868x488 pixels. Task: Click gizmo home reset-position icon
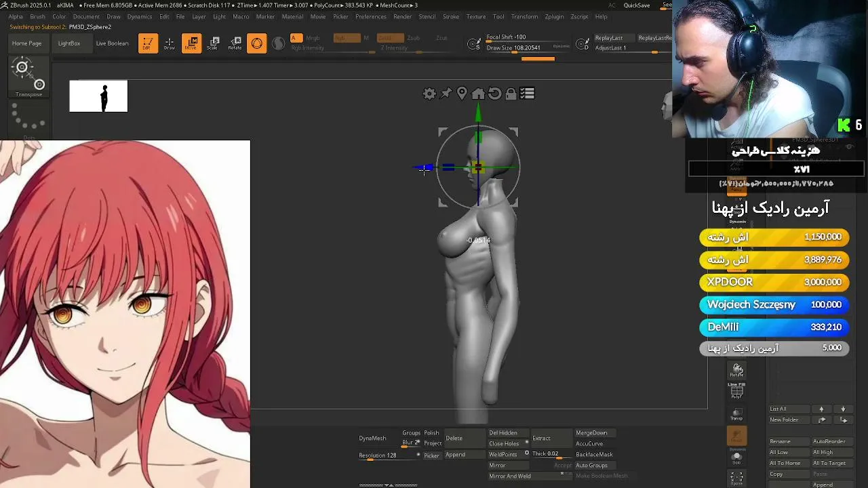[x=478, y=94]
